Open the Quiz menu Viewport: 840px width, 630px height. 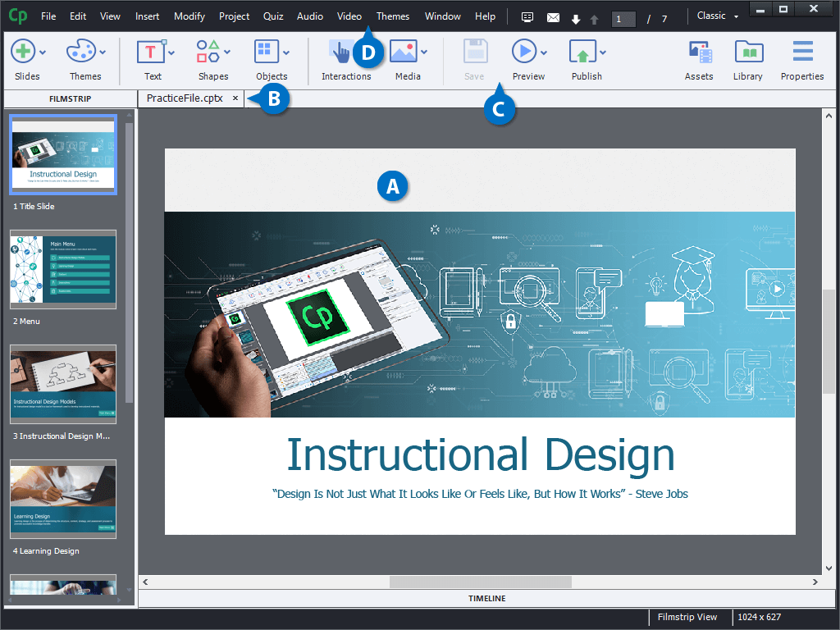click(x=273, y=16)
